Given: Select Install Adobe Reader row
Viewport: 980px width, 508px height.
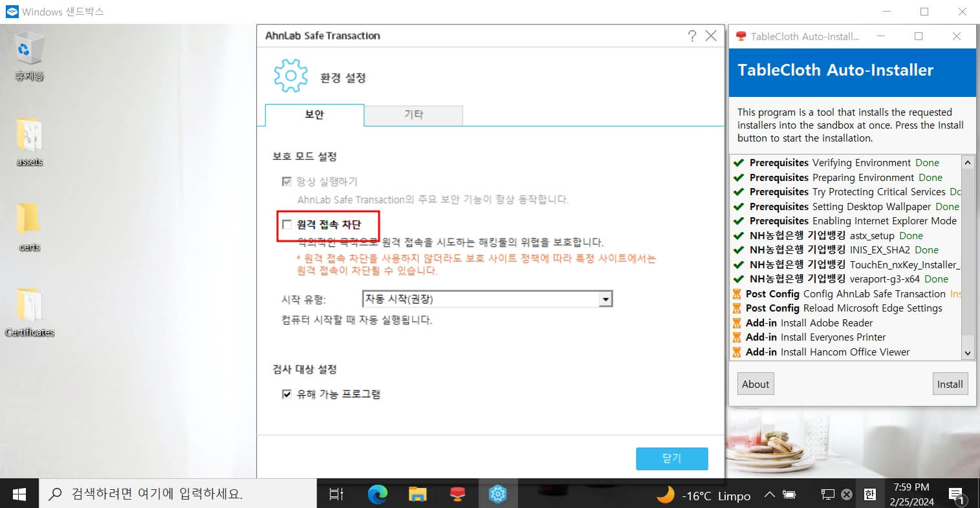Looking at the screenshot, I should 846,323.
